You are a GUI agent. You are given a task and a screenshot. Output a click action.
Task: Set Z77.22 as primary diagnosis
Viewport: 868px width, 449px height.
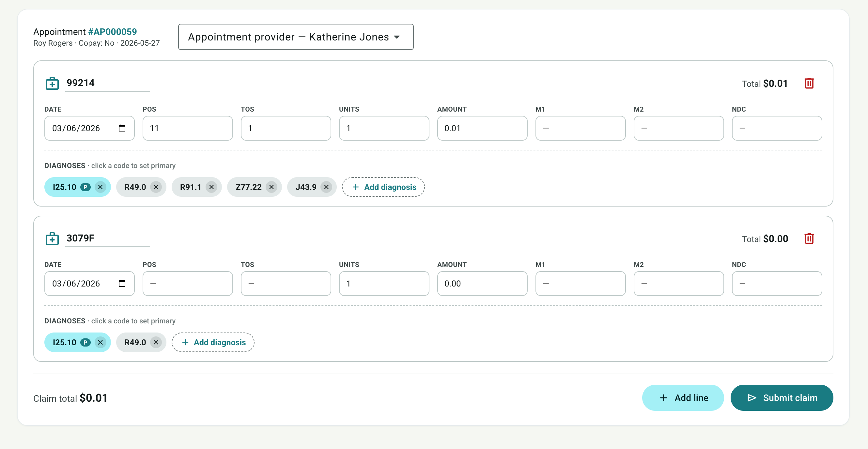click(x=248, y=187)
